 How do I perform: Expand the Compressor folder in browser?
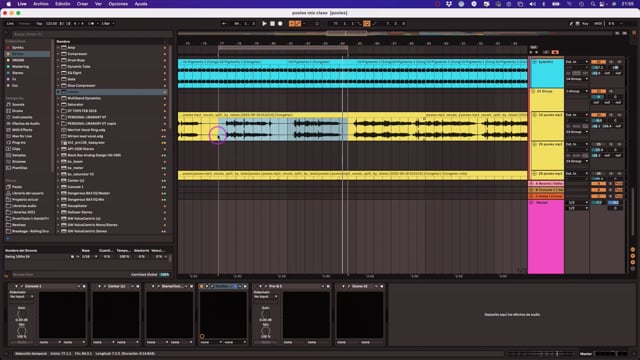58,54
